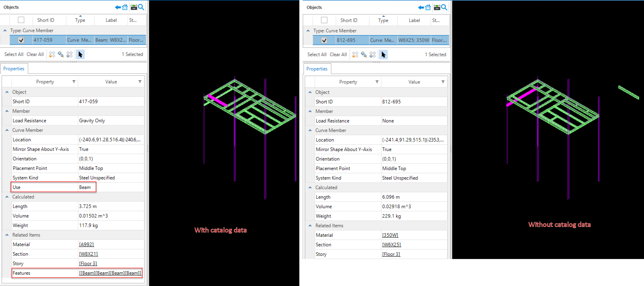Open the [Floor 3] story link below [W8X21]
The image size is (644, 286).
(x=88, y=264)
